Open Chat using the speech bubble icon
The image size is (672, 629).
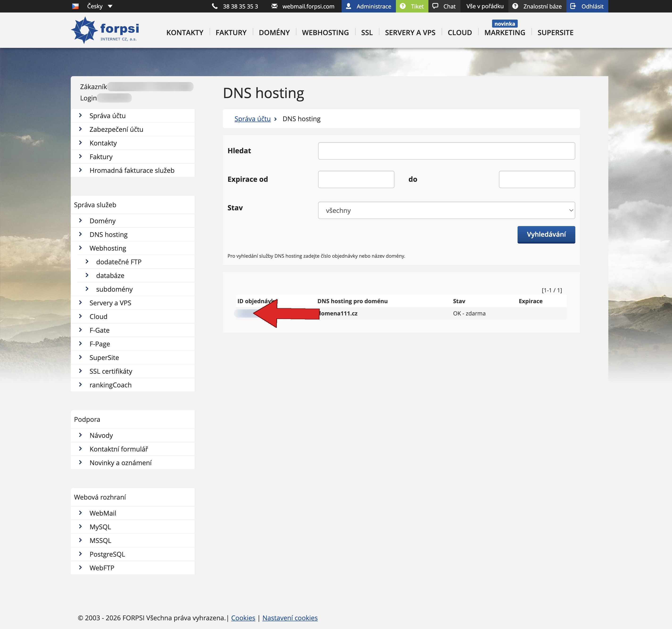(x=435, y=6)
